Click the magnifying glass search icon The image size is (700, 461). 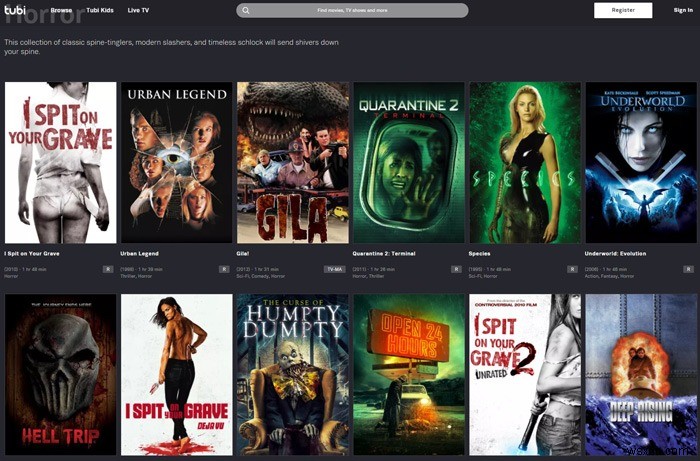[x=246, y=10]
